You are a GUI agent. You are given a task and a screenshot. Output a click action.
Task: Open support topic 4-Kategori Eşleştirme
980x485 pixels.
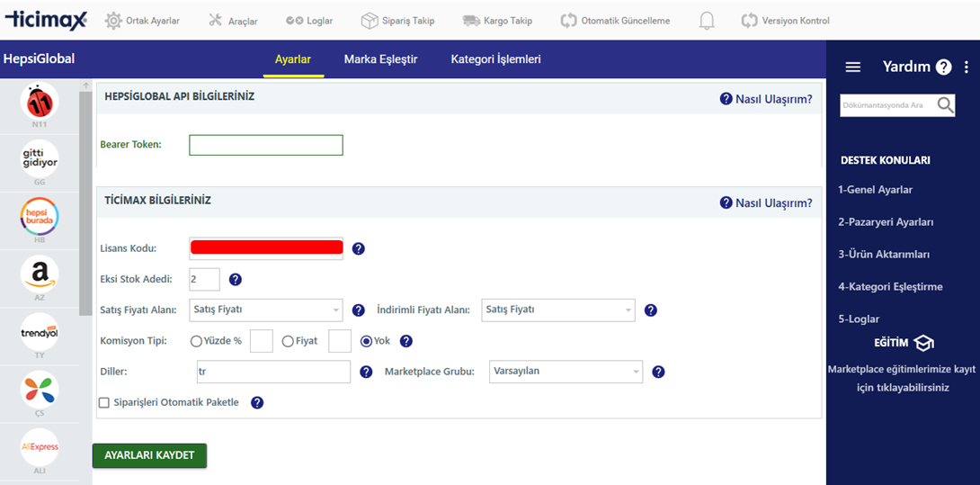coord(890,287)
